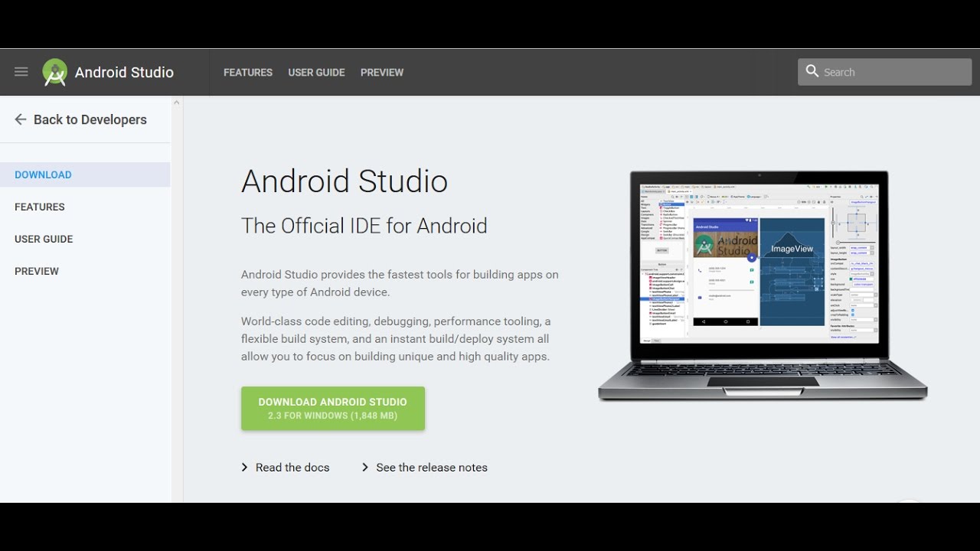Open USER GUIDE in the top navigation bar

tap(316, 72)
